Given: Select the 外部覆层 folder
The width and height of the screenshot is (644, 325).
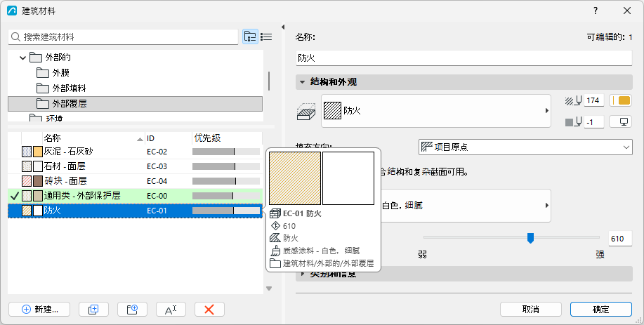Looking at the screenshot, I should (x=135, y=103).
